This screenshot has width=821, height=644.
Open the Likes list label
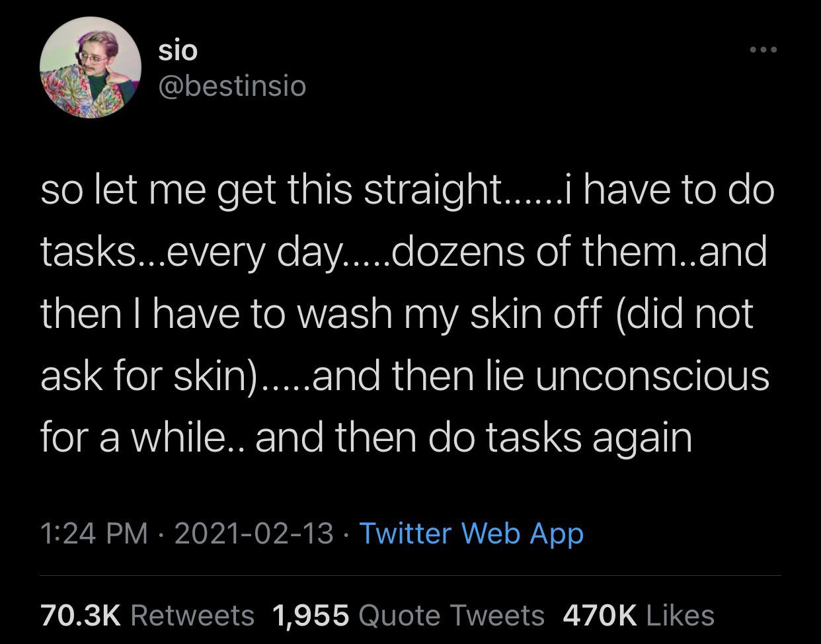(x=680, y=616)
